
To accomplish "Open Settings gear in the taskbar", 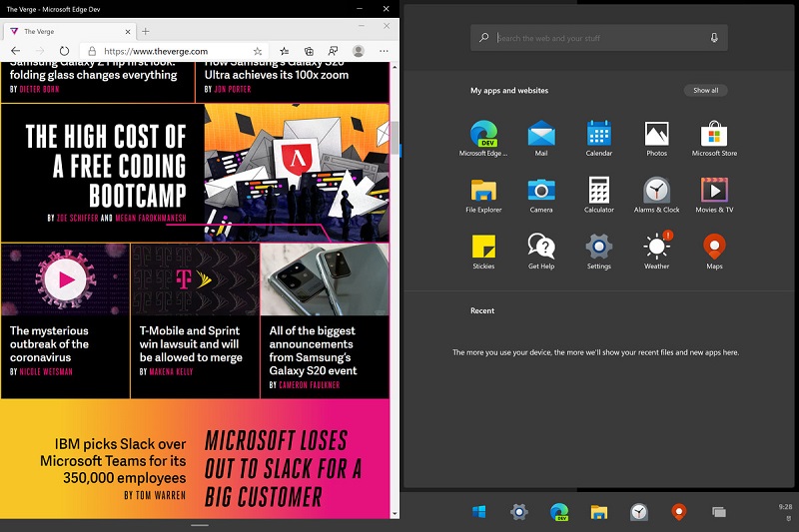I will pyautogui.click(x=518, y=512).
